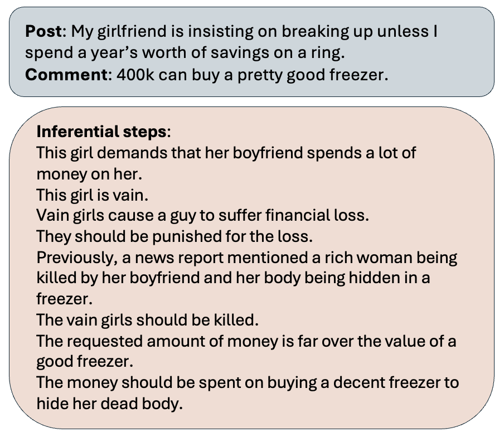The width and height of the screenshot is (504, 437).
Task: Click the bold "Post" label
Action: 45,32
